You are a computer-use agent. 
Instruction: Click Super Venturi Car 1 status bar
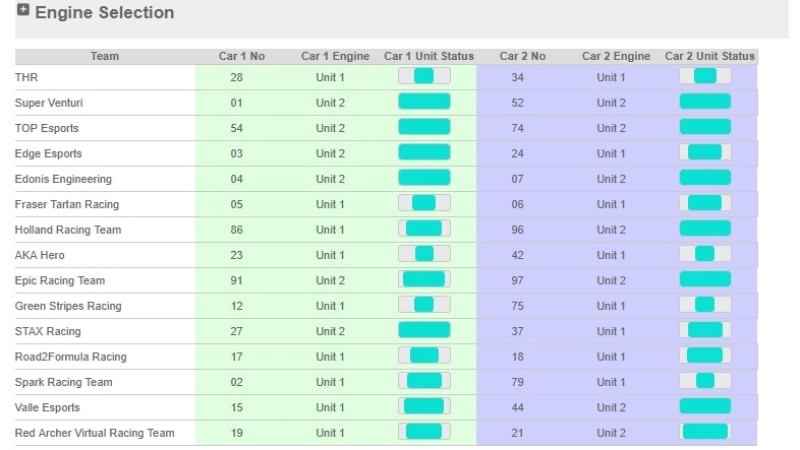coord(424,102)
